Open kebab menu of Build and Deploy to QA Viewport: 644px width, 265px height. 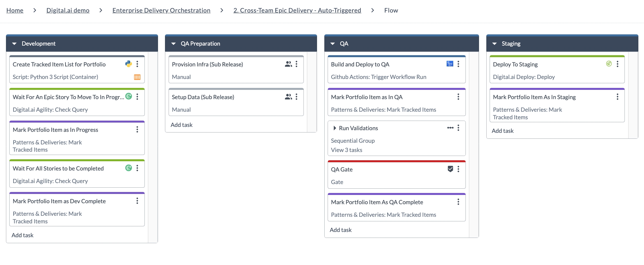(458, 64)
